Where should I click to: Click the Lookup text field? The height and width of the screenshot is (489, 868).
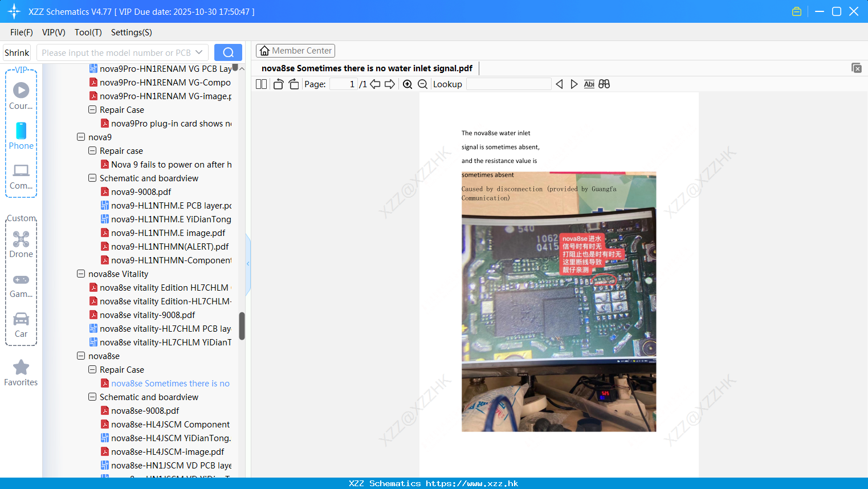click(x=508, y=84)
